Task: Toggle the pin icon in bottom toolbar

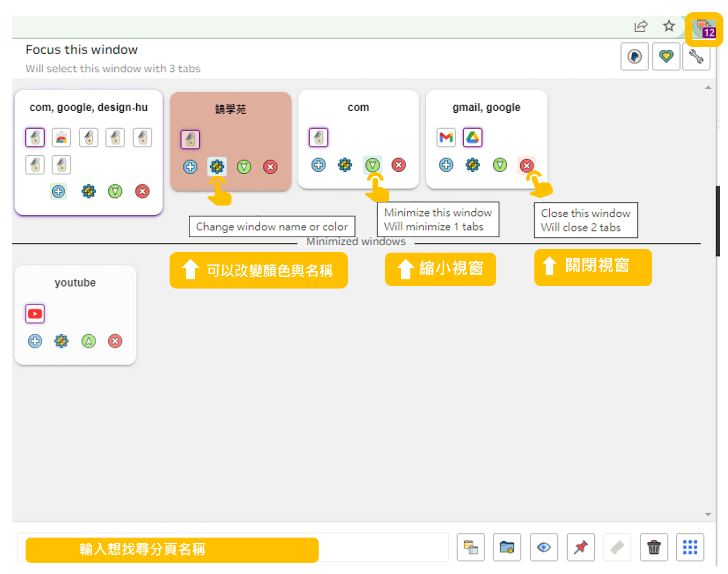Action: (580, 547)
